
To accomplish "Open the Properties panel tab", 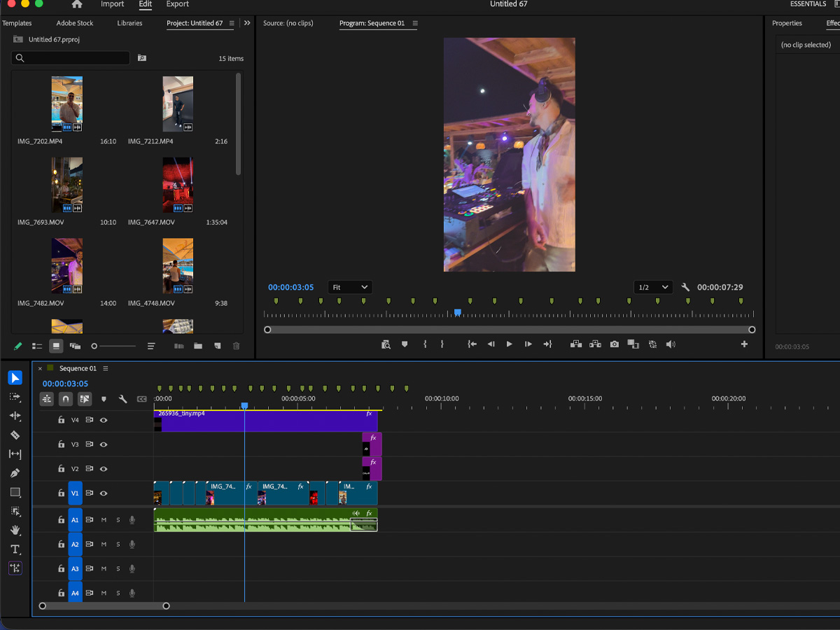I will [x=787, y=23].
